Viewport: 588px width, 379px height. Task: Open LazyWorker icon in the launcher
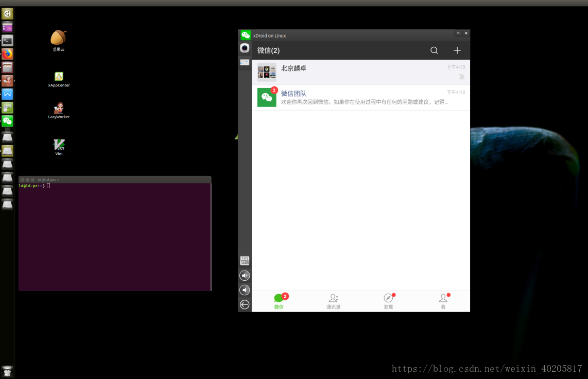point(8,81)
